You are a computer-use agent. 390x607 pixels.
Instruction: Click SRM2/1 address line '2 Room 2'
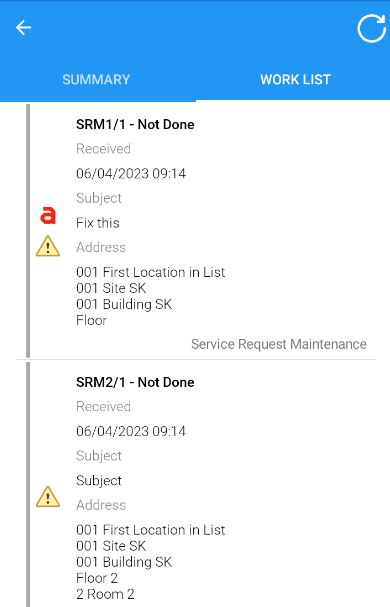click(x=105, y=594)
